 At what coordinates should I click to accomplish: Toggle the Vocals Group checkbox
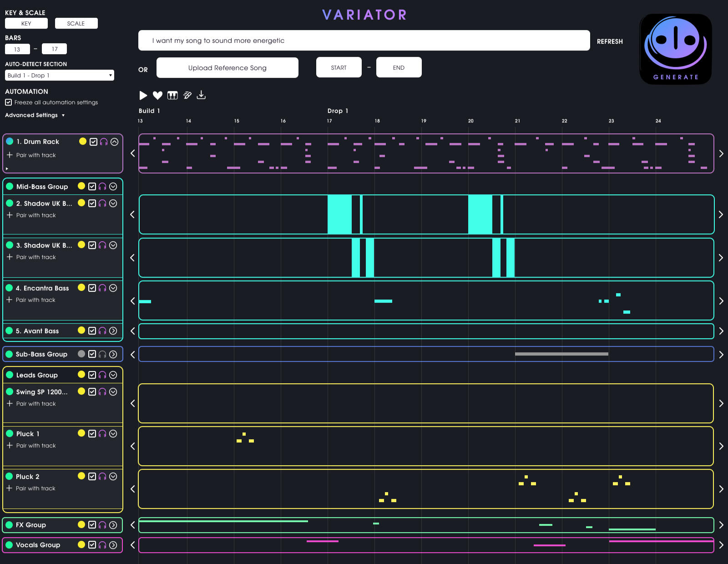[x=92, y=545]
